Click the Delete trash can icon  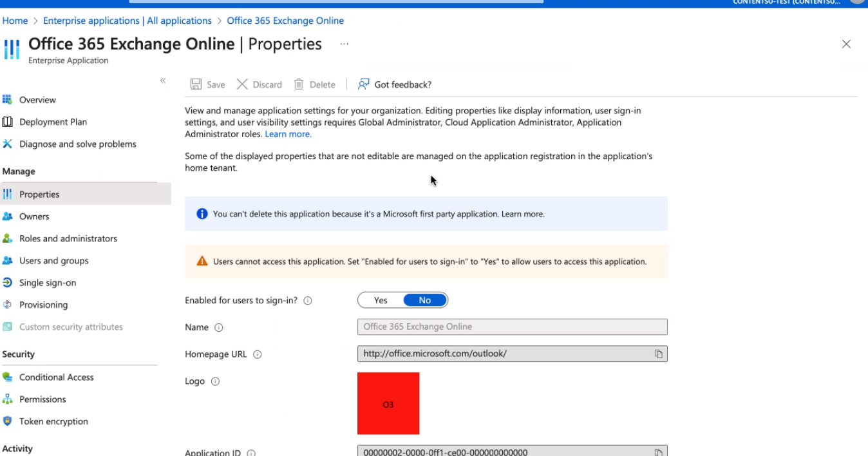(x=299, y=84)
